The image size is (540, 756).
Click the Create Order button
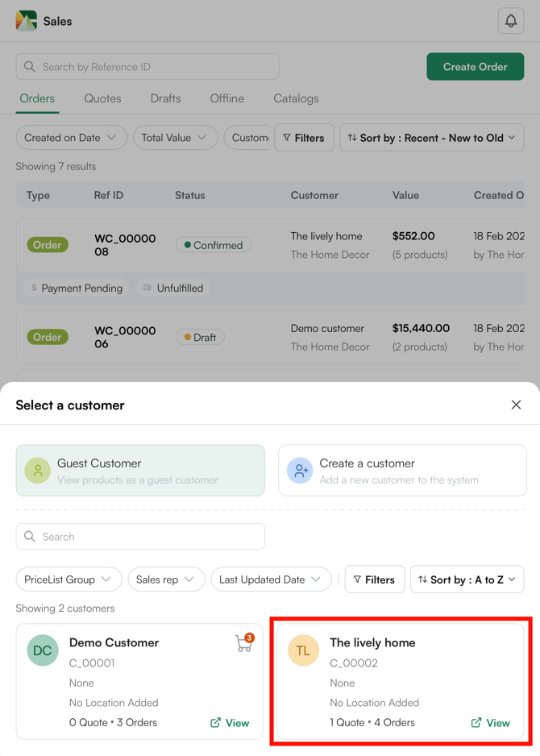(475, 66)
